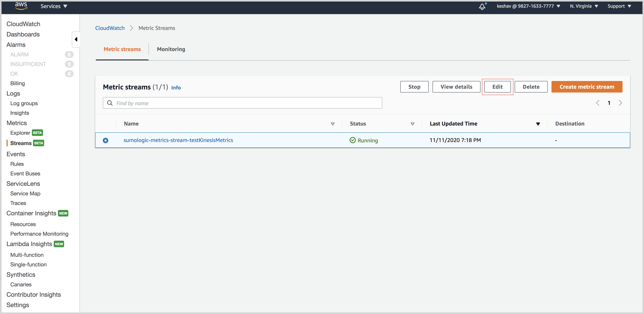Open the Support menu dropdown
Image resolution: width=644 pixels, height=314 pixels.
click(619, 6)
